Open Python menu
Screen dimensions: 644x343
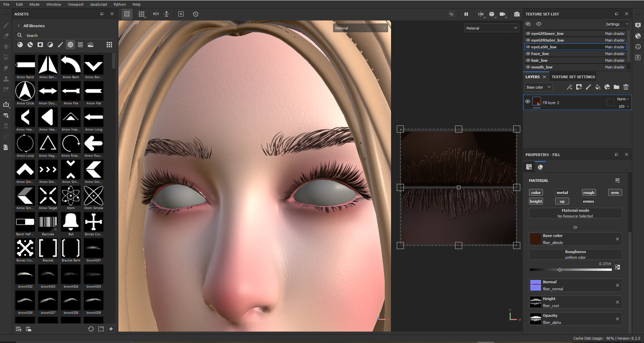point(119,4)
